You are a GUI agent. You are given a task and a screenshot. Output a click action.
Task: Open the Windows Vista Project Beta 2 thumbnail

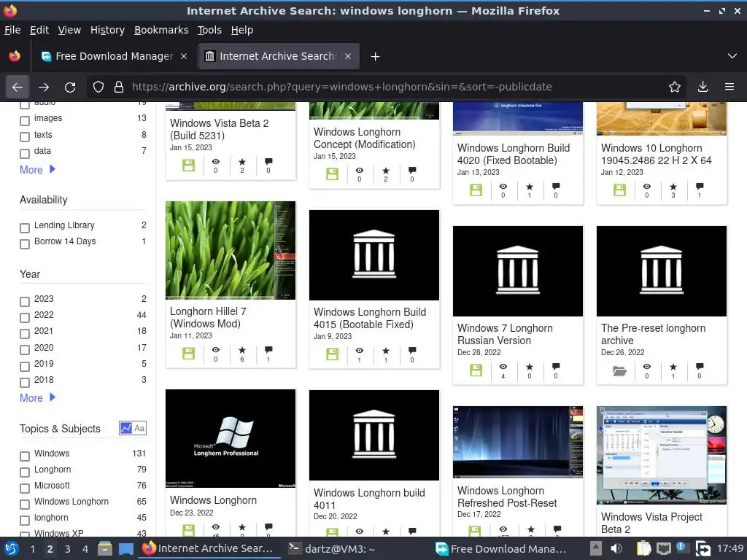[662, 455]
